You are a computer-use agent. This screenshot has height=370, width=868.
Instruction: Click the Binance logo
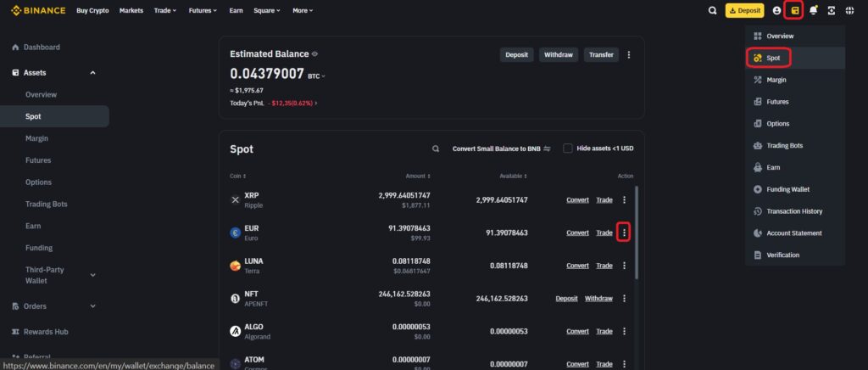(37, 10)
